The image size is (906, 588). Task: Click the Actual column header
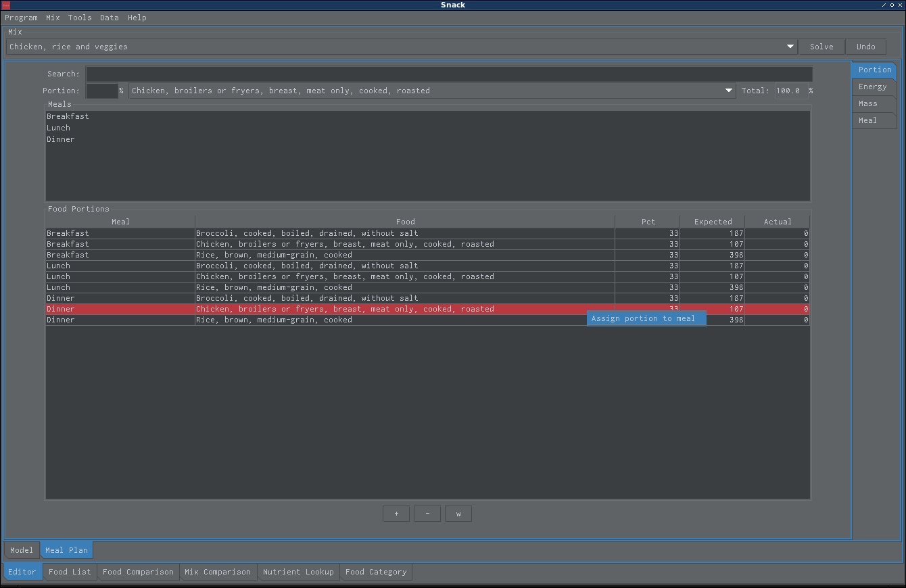point(778,222)
